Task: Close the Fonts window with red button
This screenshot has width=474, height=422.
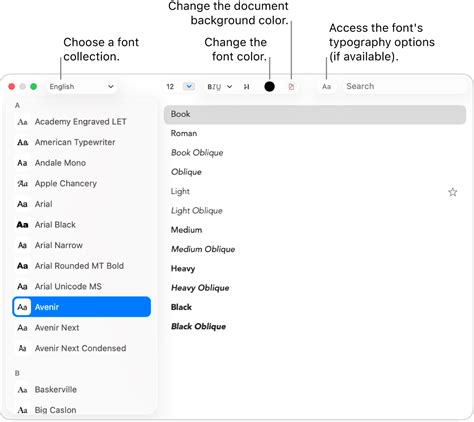Action: coord(12,87)
